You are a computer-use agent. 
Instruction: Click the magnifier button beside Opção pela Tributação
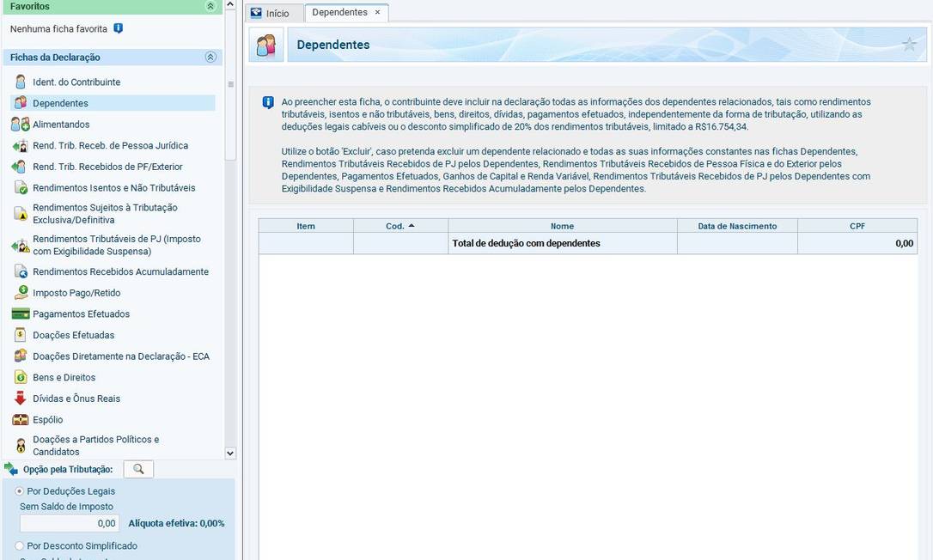click(138, 469)
